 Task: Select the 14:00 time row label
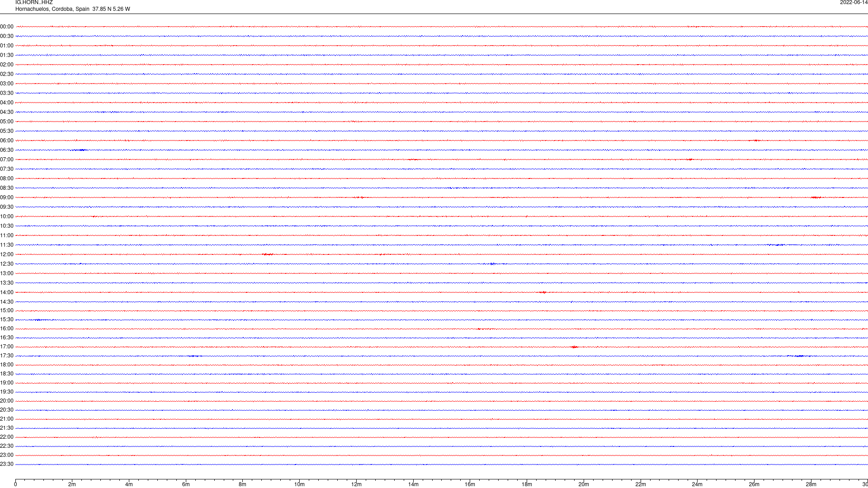[7, 292]
